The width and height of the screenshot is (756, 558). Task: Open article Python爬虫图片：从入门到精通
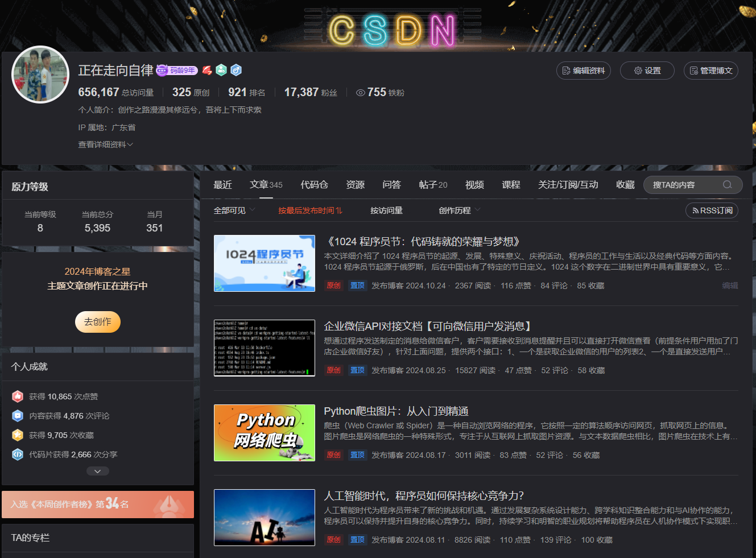point(396,411)
